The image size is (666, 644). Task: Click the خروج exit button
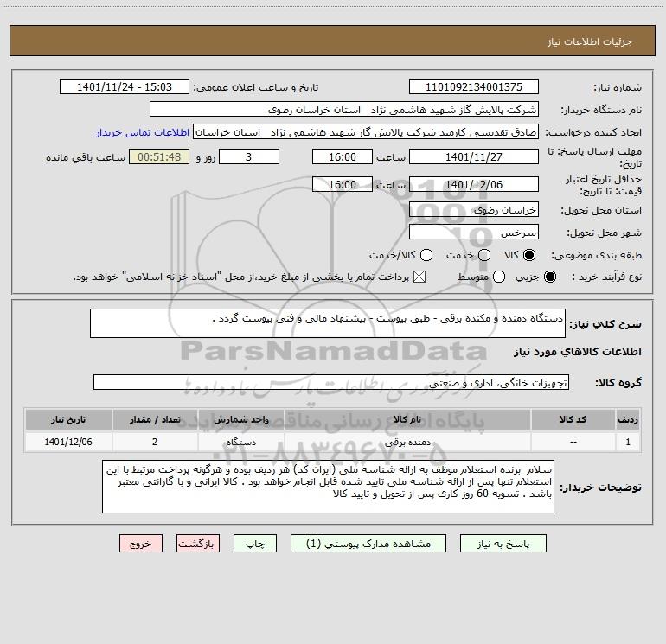coord(141,544)
